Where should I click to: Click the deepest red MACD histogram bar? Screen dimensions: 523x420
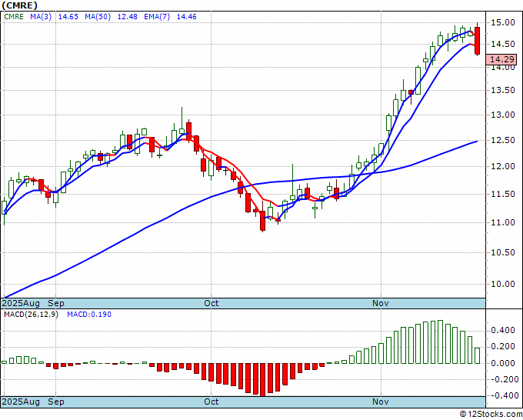pos(262,380)
